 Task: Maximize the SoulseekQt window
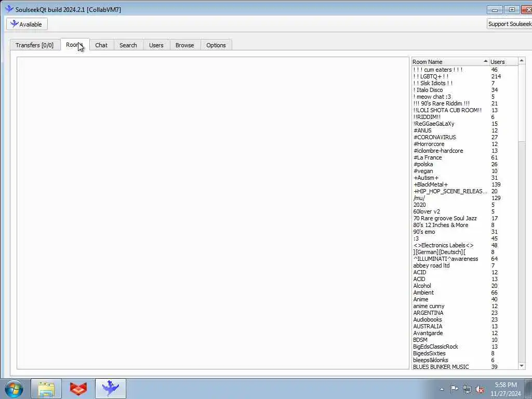point(512,10)
